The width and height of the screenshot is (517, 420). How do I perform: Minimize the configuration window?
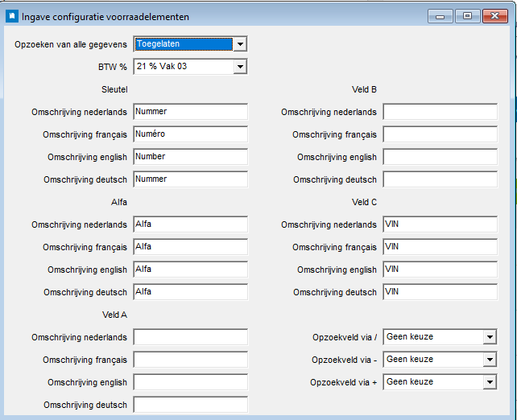[440, 14]
